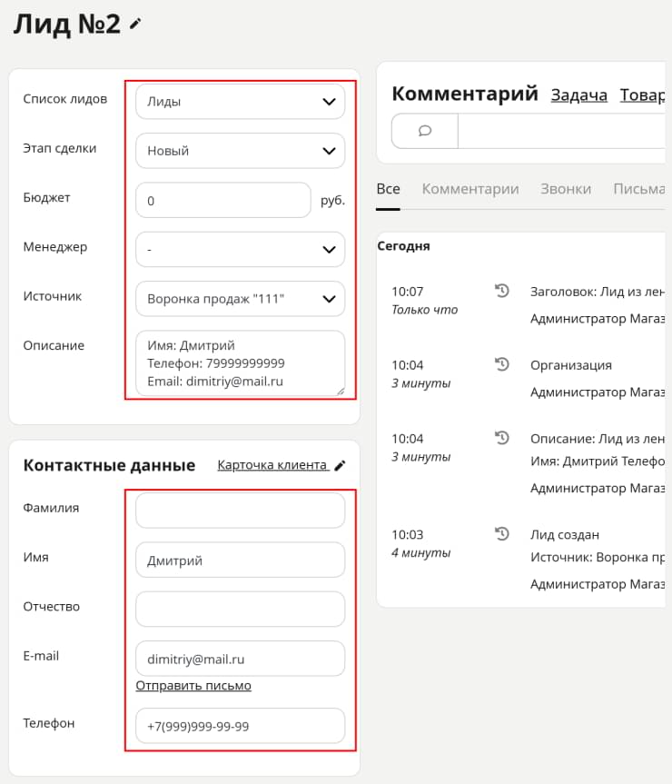
Task: Click the pencil icon next to Карточка клиента
Action: (340, 465)
